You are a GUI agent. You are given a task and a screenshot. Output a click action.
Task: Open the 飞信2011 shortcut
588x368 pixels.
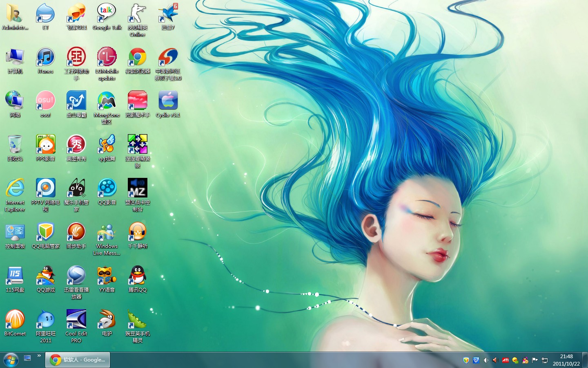(76, 17)
